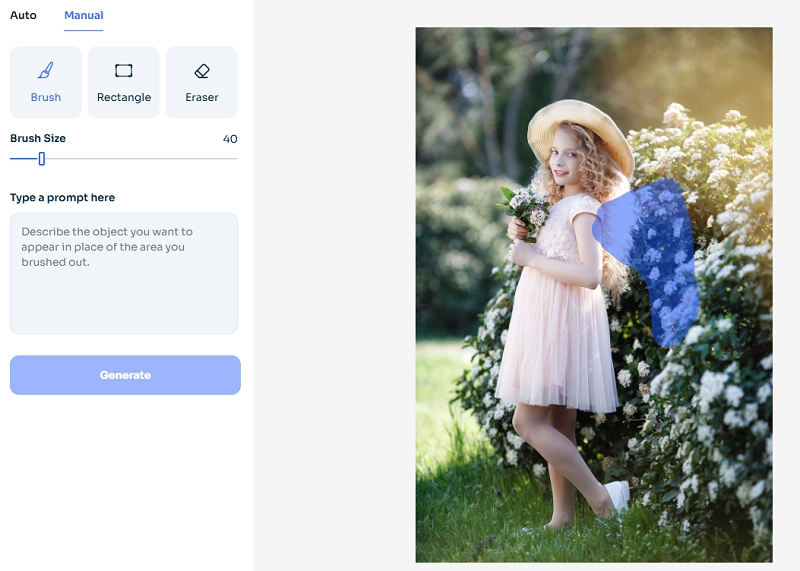The image size is (800, 571).
Task: Click the brush size value 40
Action: [230, 139]
